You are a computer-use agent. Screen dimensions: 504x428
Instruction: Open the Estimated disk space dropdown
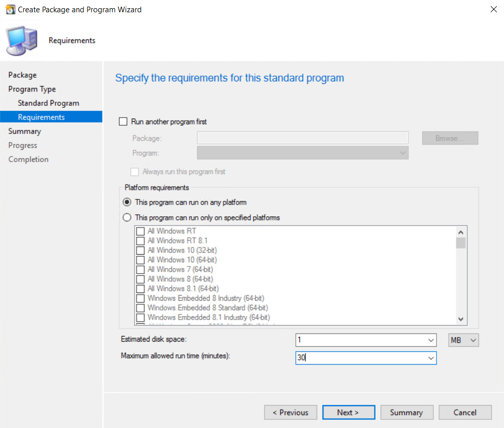point(430,341)
